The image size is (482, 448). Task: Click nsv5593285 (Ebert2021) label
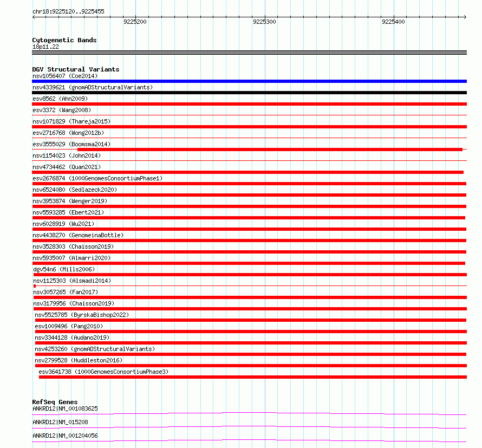tap(68, 212)
